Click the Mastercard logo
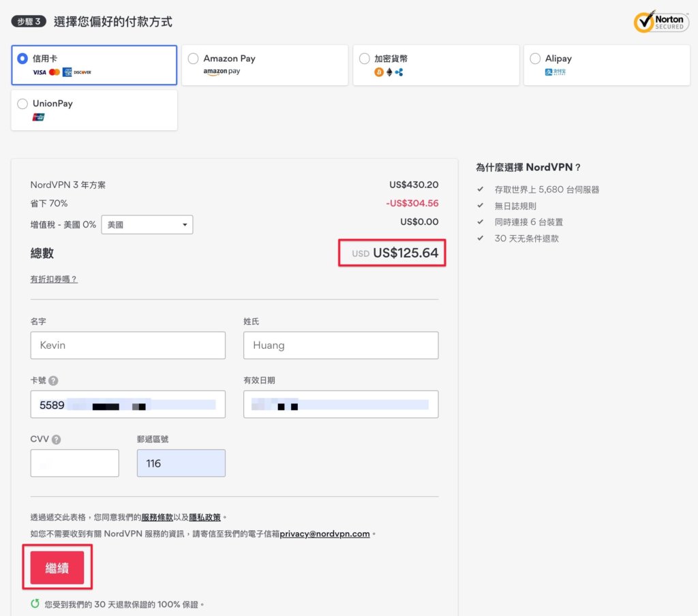Image resolution: width=698 pixels, height=616 pixels. click(x=55, y=72)
